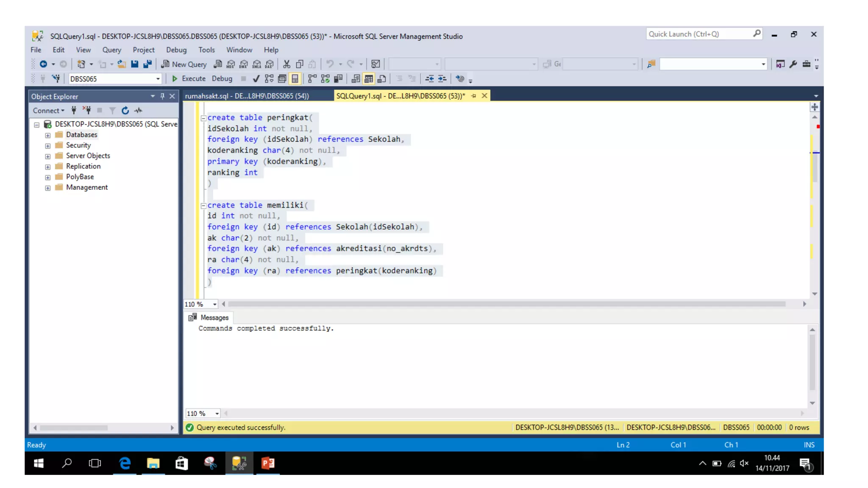Expand the Databases folder node

point(48,135)
